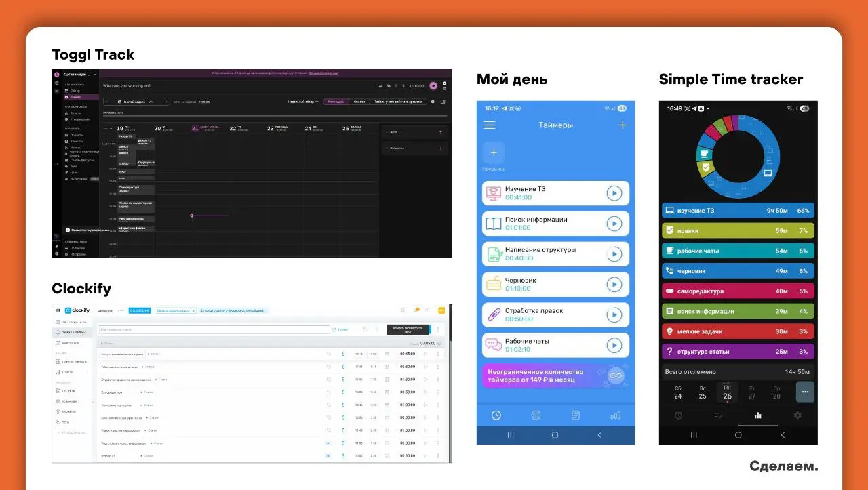This screenshot has height=490, width=868.
Task: Open the tag icon on Clockify 00:45:00 entry
Action: click(329, 354)
